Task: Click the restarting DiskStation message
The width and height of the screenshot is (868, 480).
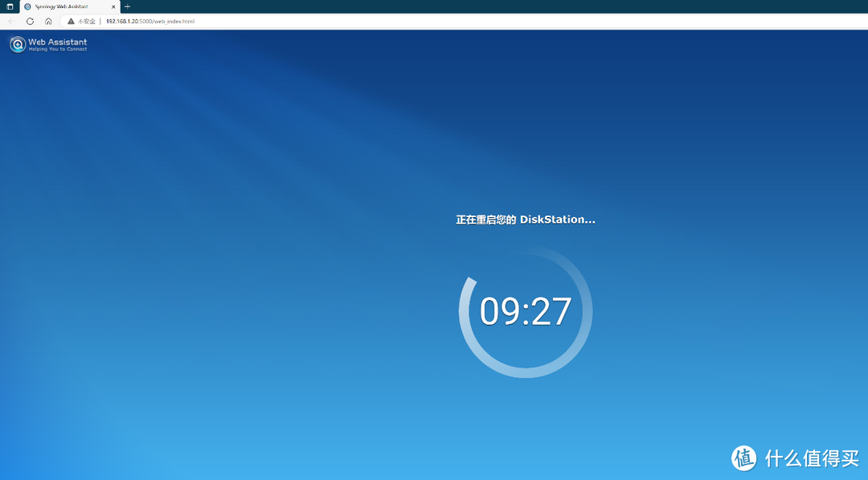Action: [x=526, y=219]
